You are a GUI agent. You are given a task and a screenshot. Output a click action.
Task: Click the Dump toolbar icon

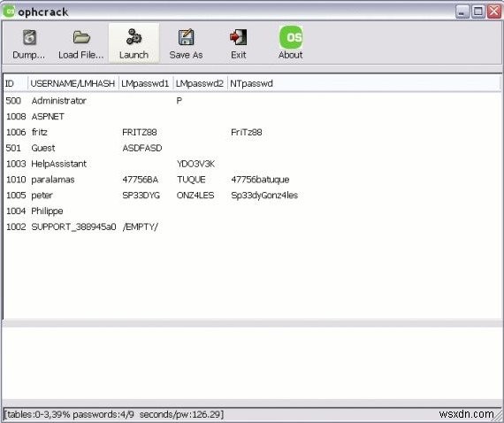[x=29, y=37]
